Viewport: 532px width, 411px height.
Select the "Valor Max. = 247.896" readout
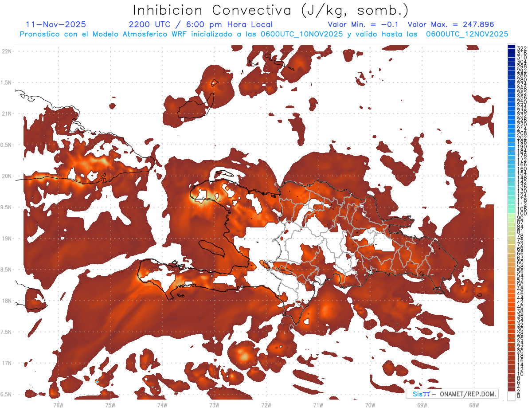click(451, 24)
